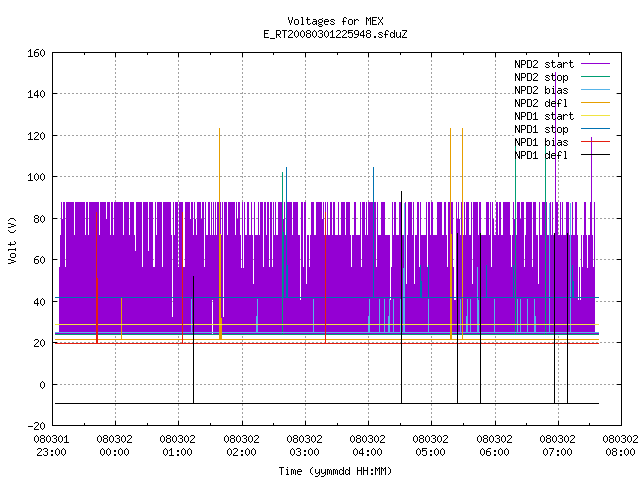Pick the orange NPD2 defl legend line sample
The width and height of the screenshot is (640, 480).
595,103
